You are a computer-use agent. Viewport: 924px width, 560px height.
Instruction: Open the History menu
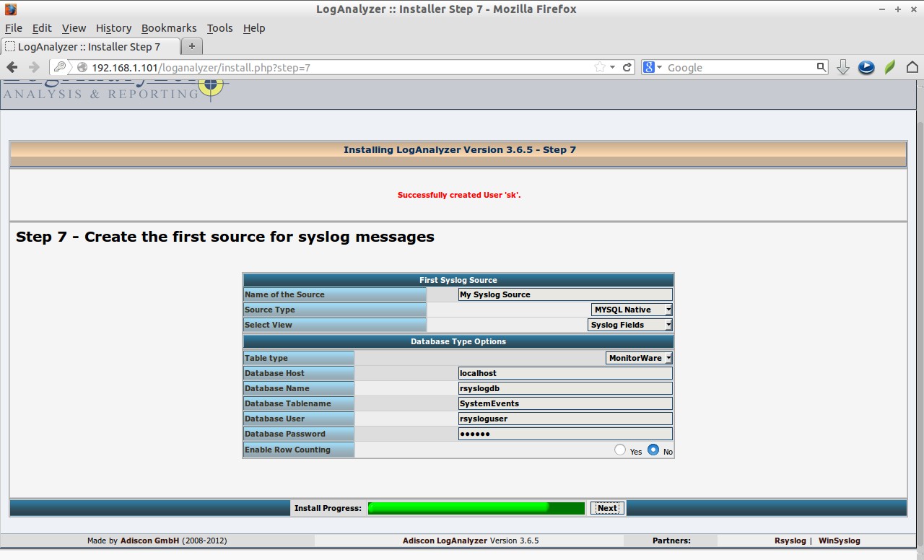pos(113,28)
